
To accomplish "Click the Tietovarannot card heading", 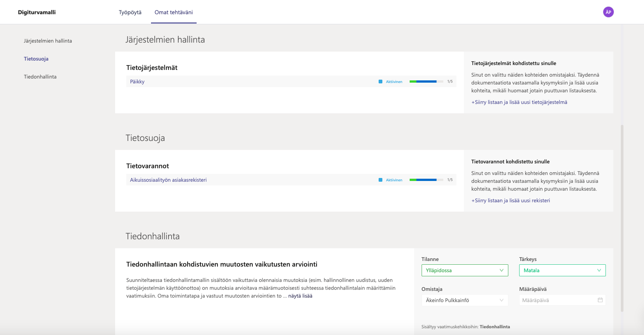I will pyautogui.click(x=148, y=166).
